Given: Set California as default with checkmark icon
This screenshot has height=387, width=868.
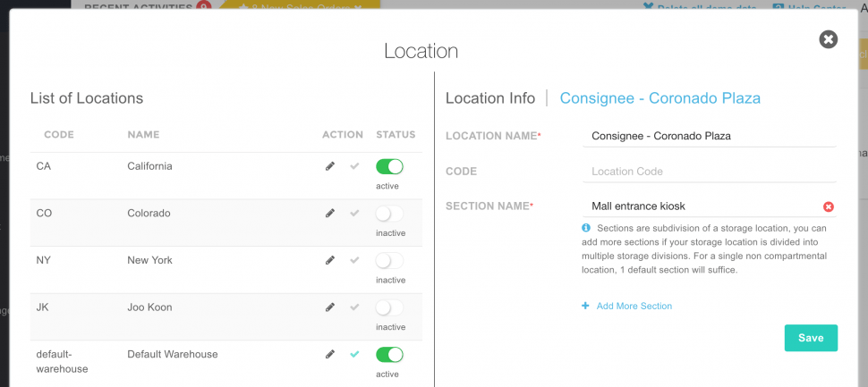Looking at the screenshot, I should [355, 166].
